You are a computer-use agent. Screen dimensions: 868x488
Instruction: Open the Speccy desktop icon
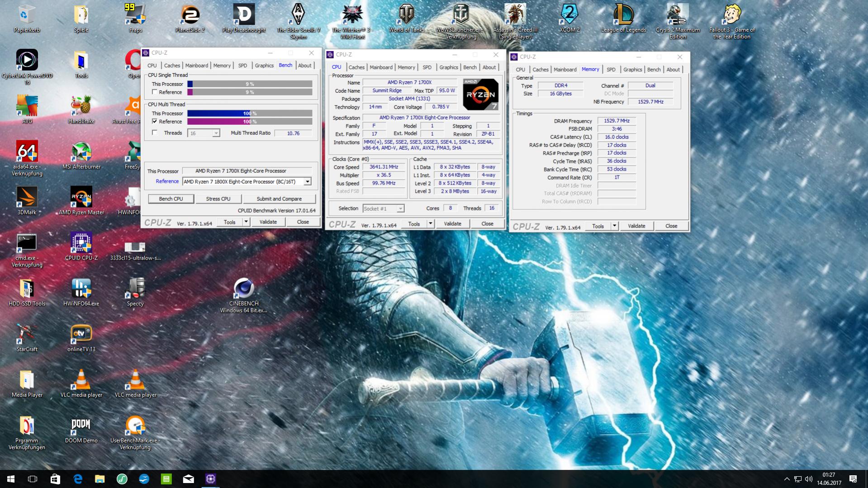(135, 292)
